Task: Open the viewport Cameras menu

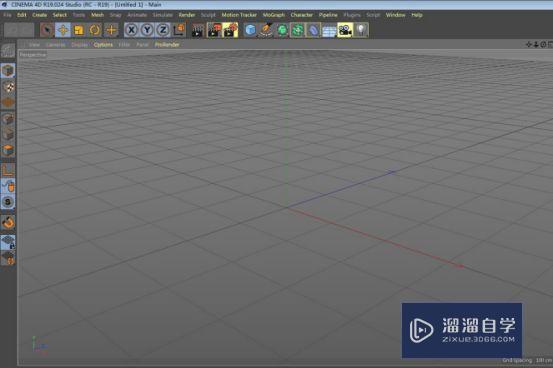Action: (56, 45)
